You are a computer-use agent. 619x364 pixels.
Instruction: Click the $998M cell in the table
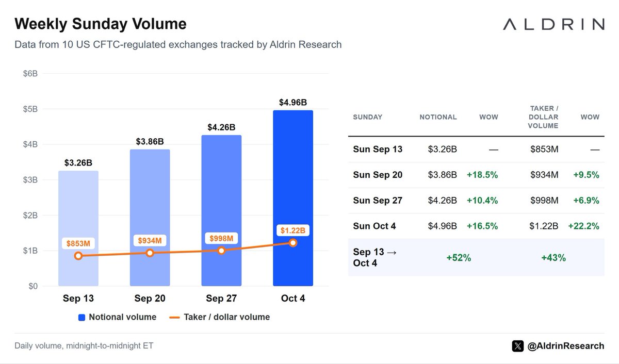click(x=544, y=201)
